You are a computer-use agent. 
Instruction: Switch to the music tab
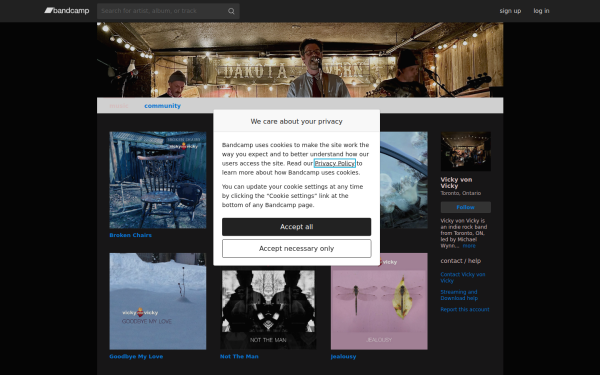[119, 106]
